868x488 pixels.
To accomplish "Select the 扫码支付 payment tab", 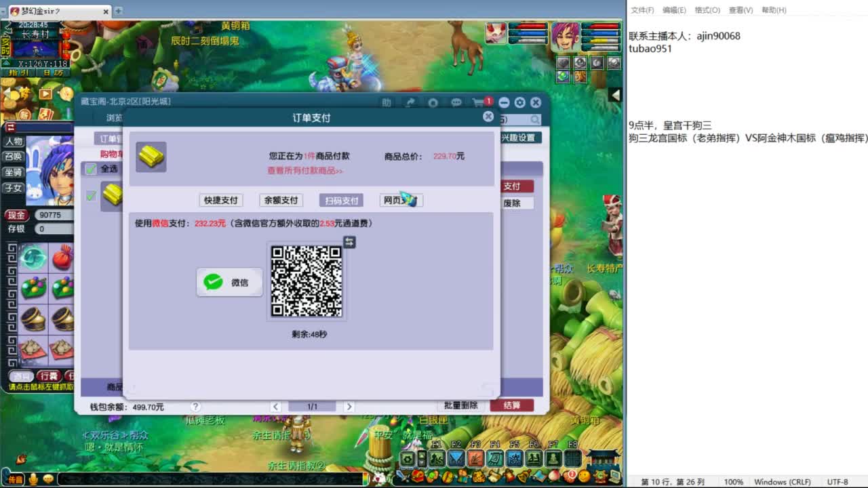I will tap(341, 201).
